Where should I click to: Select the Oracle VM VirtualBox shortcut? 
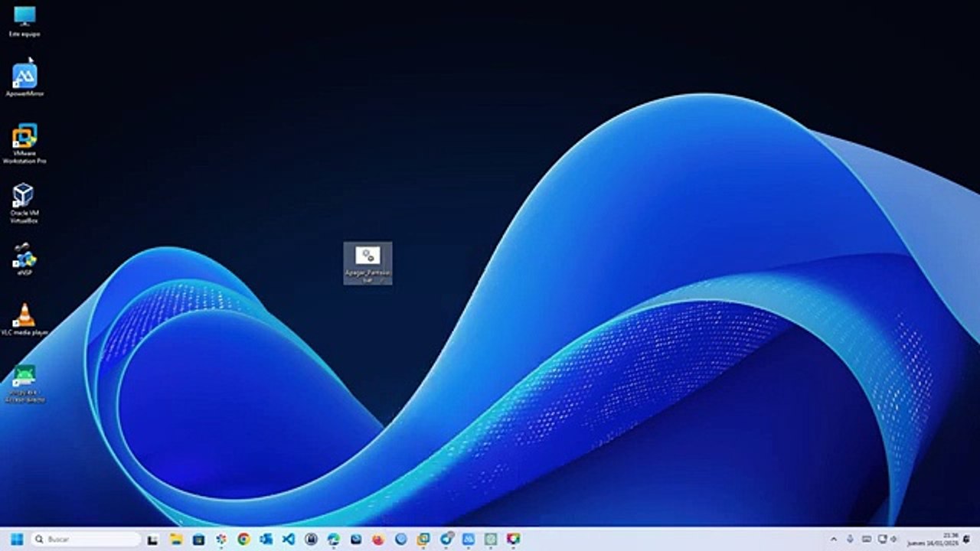(24, 204)
